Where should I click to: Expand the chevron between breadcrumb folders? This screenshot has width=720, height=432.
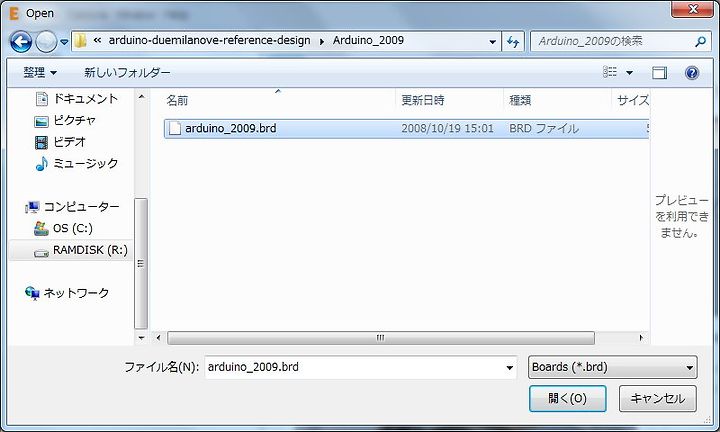click(x=322, y=41)
